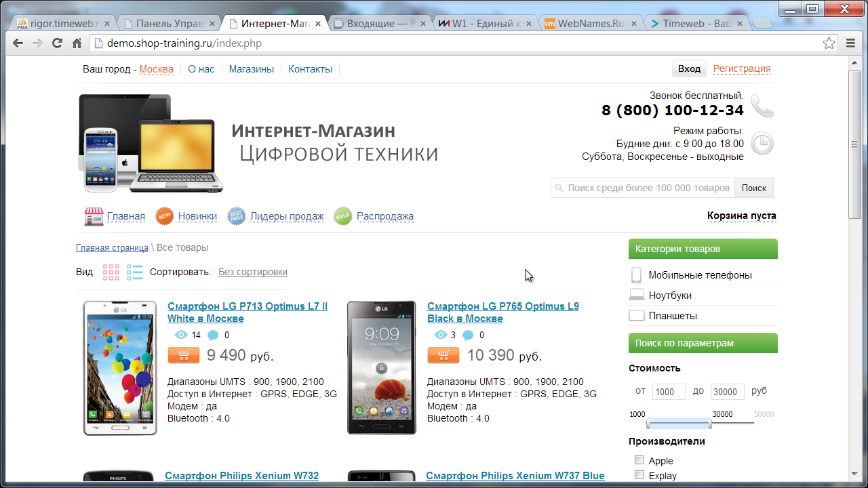This screenshot has width=868, height=488.
Task: Click minimum price slider handle
Action: coord(649,424)
